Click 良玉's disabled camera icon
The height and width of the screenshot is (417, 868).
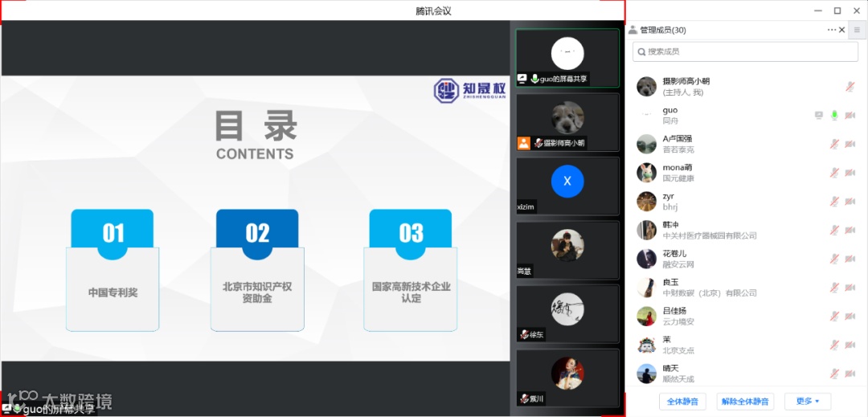850,287
